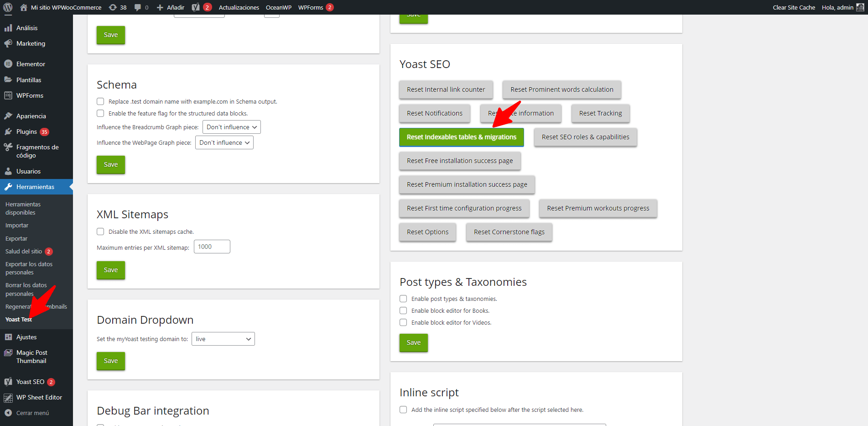This screenshot has height=426, width=868.
Task: Click the Plantillas folder icon
Action: [x=8, y=79]
